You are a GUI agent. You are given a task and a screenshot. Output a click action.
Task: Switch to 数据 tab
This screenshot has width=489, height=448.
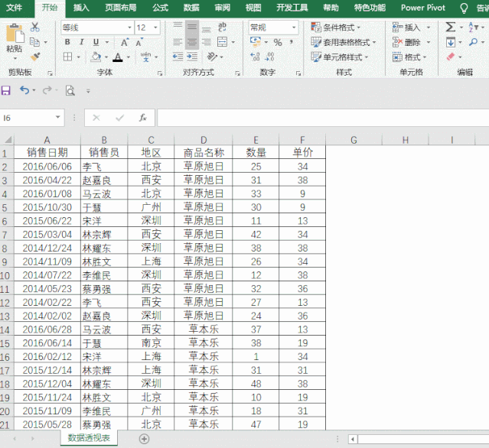[191, 8]
